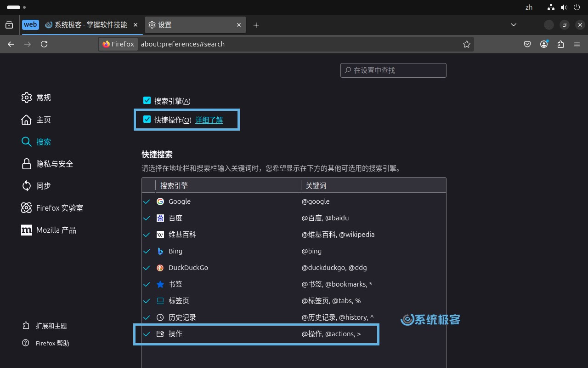Open 扩展和主题 link
This screenshot has width=588, height=368.
click(x=45, y=326)
